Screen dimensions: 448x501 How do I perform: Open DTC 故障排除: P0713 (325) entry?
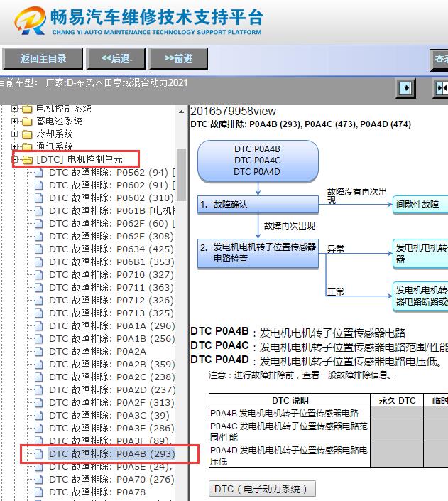coord(111,313)
